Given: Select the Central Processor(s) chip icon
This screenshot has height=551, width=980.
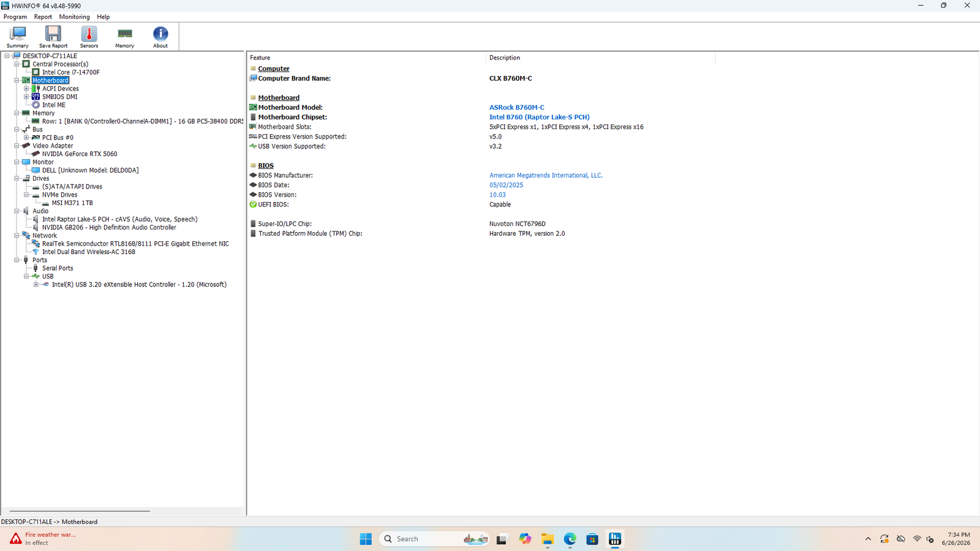Looking at the screenshot, I should point(26,64).
